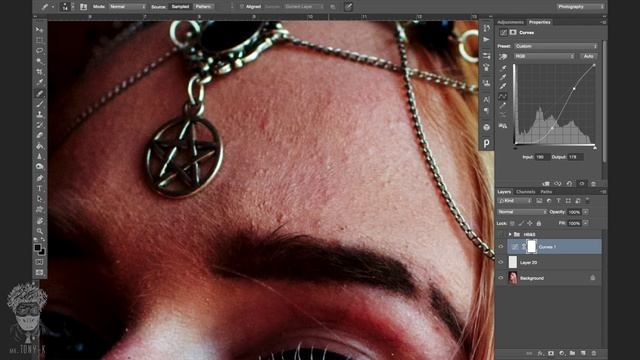This screenshot has width=640, height=360.
Task: Click the Auto button in Curves
Action: (589, 56)
